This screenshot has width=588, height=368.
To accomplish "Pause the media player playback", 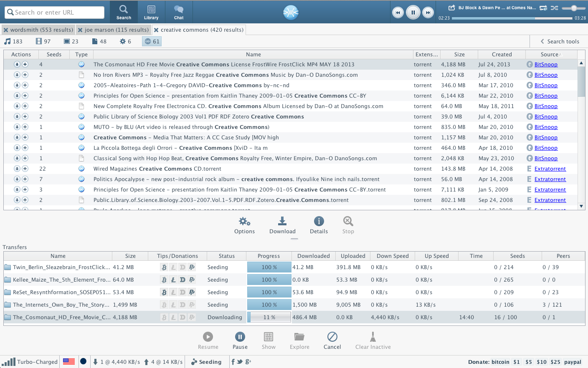I will (413, 13).
